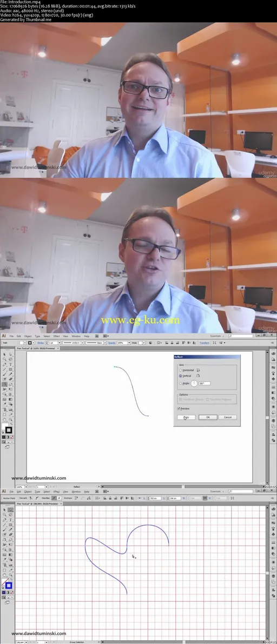This screenshot has width=277, height=644.
Task: Open View menu in grid canvas window
Action: pyautogui.click(x=65, y=492)
